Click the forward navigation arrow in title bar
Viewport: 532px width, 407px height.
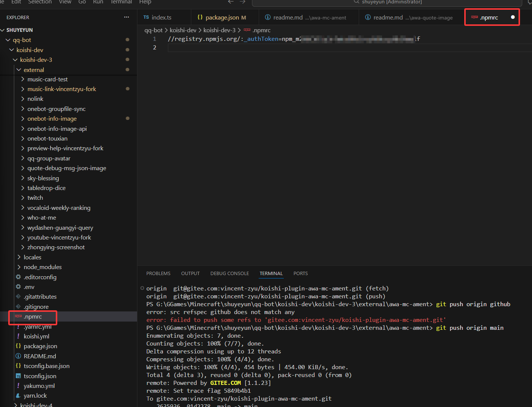[x=243, y=2]
